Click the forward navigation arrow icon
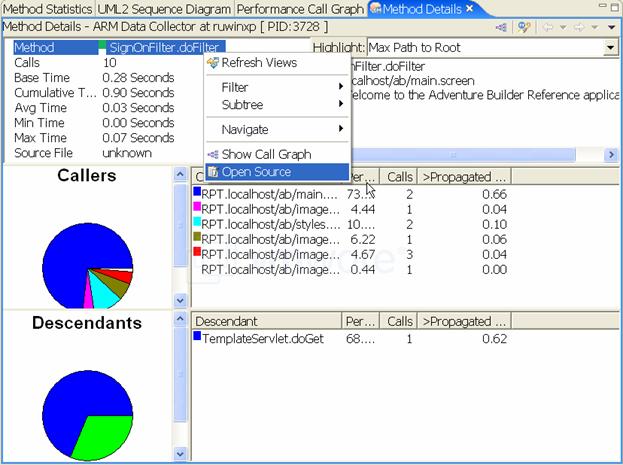The image size is (623, 465). point(579,27)
